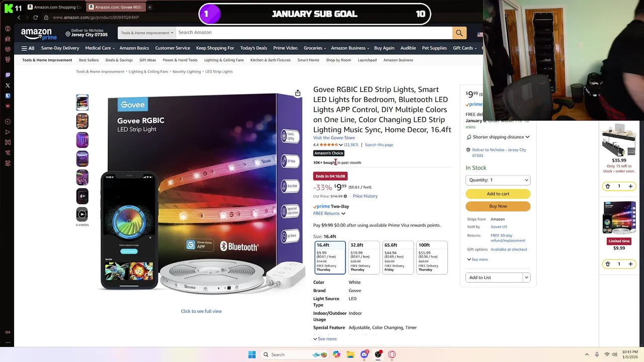
Task: Click the Buy Now button
Action: pos(498,206)
